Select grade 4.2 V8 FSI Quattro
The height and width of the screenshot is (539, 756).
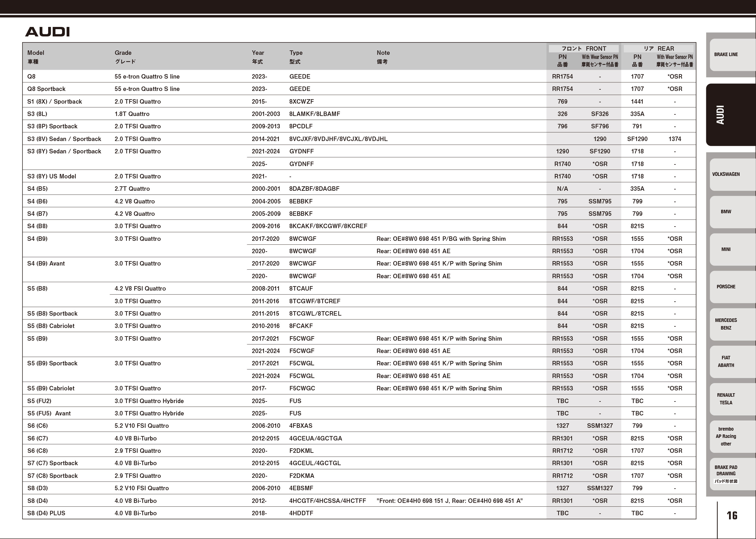(x=140, y=288)
